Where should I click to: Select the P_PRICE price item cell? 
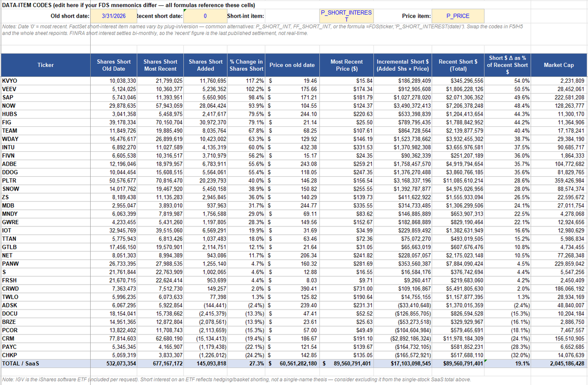(458, 16)
